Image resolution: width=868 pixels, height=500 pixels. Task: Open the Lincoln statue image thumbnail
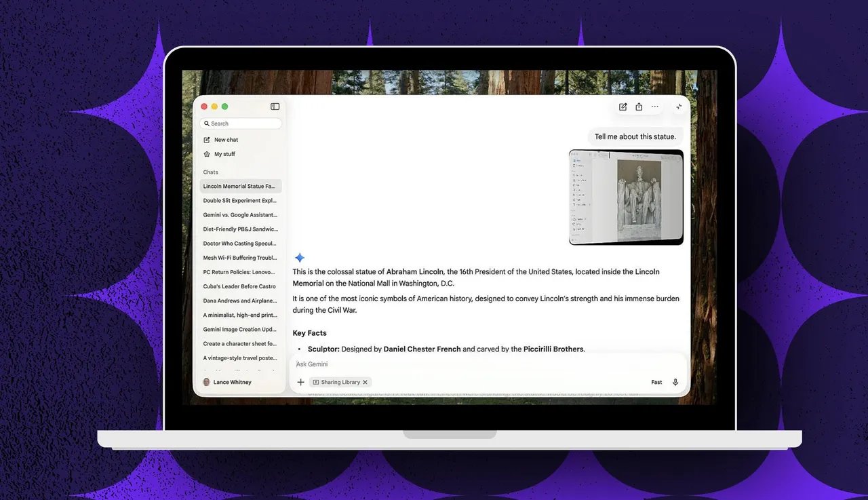(x=625, y=197)
